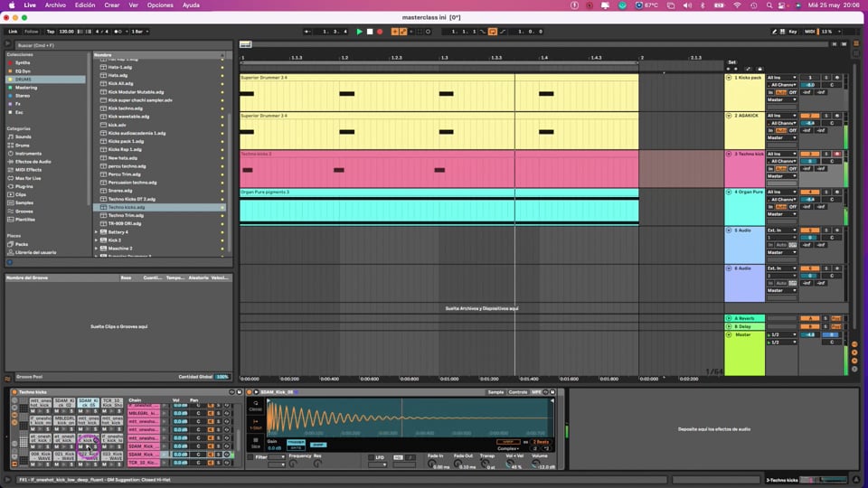Viewport: 868px width, 488px height.
Task: Open the Clips category
Action: pyautogui.click(x=21, y=195)
